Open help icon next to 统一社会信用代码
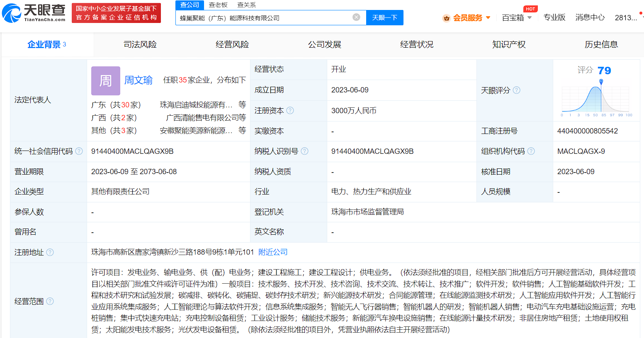This screenshot has width=644, height=338. [x=79, y=151]
